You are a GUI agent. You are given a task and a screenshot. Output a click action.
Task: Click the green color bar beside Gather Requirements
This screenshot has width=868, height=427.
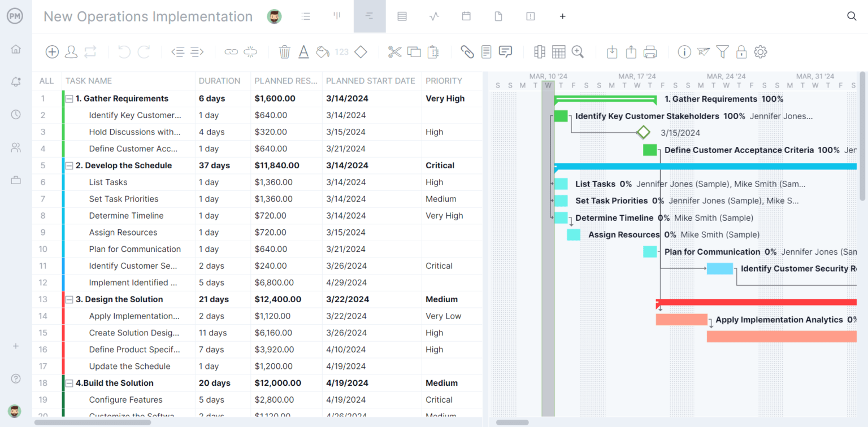63,98
